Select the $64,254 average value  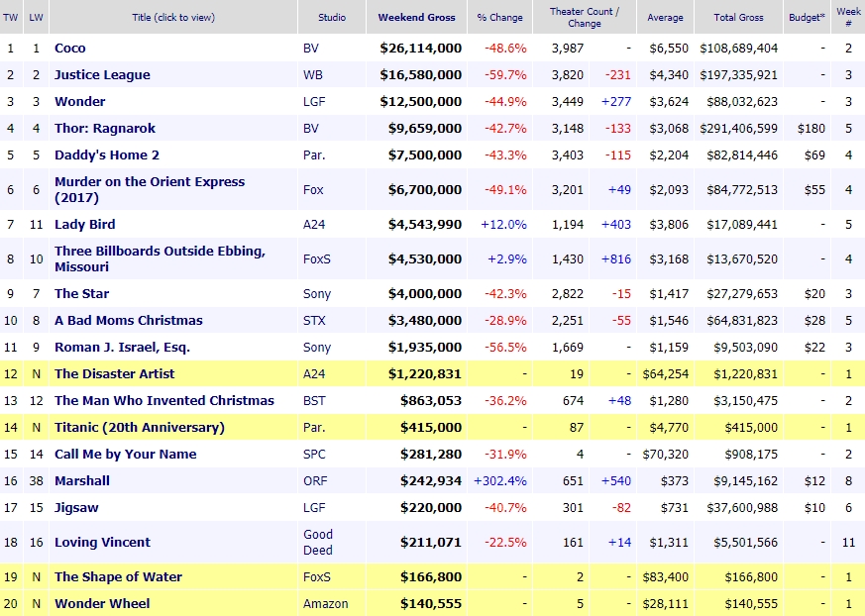665,374
